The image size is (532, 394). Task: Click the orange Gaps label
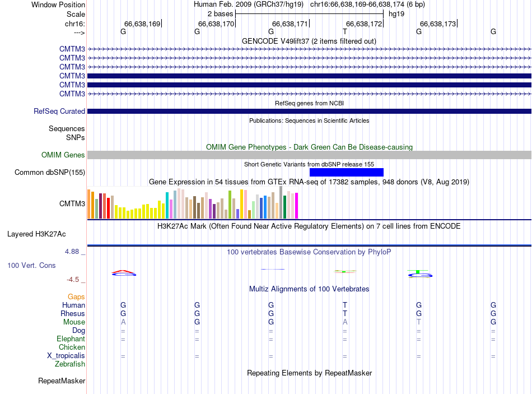[x=76, y=297]
